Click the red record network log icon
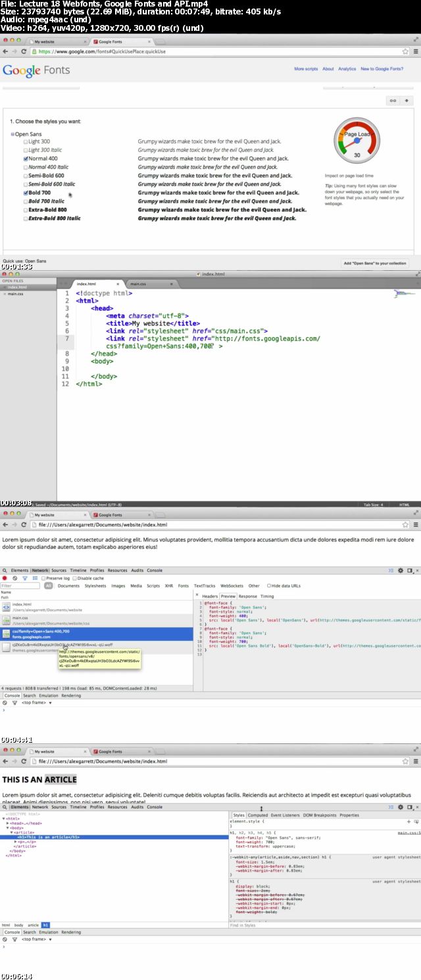 (5, 578)
